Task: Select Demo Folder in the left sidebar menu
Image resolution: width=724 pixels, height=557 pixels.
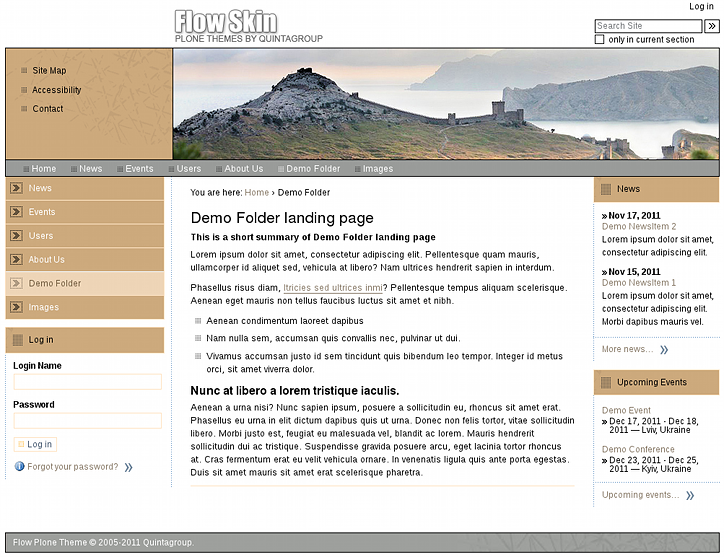Action: coord(84,283)
